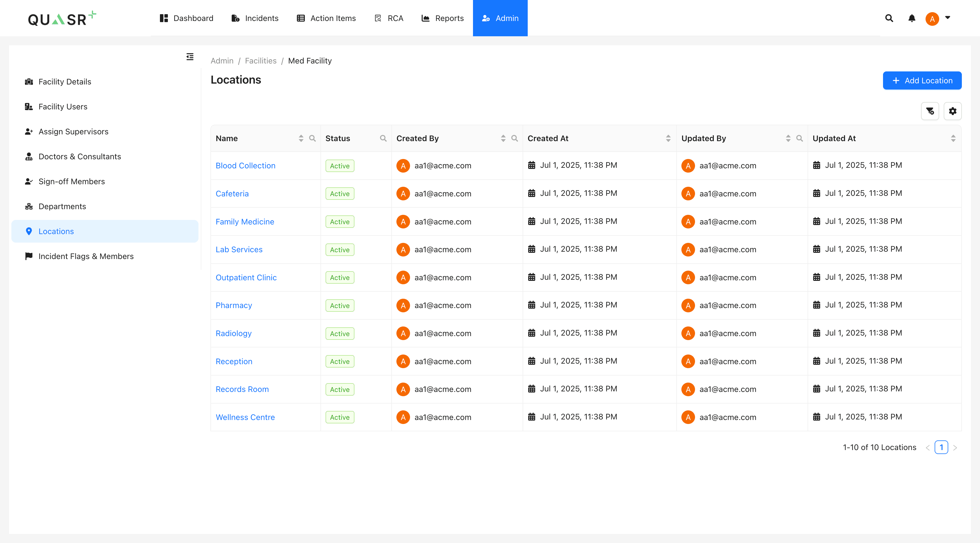Select the Locations pin icon in sidebar
The height and width of the screenshot is (543, 980).
(x=29, y=231)
